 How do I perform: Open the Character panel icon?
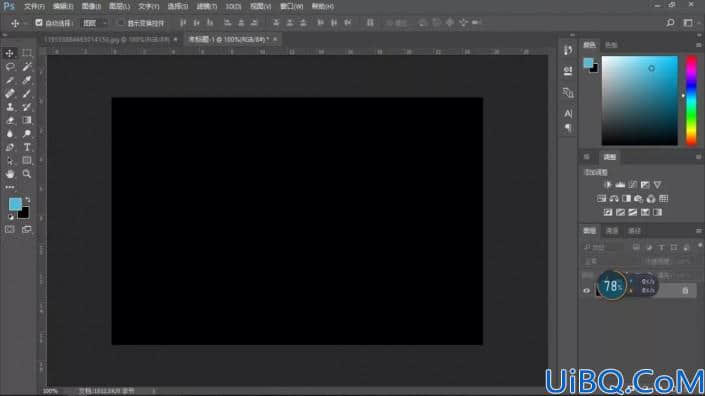pos(568,113)
